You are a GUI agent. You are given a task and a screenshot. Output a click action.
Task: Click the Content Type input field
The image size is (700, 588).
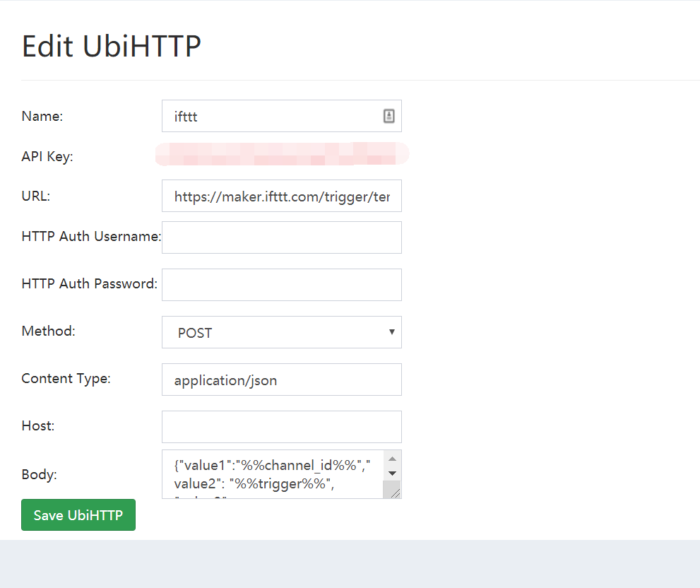tap(281, 380)
